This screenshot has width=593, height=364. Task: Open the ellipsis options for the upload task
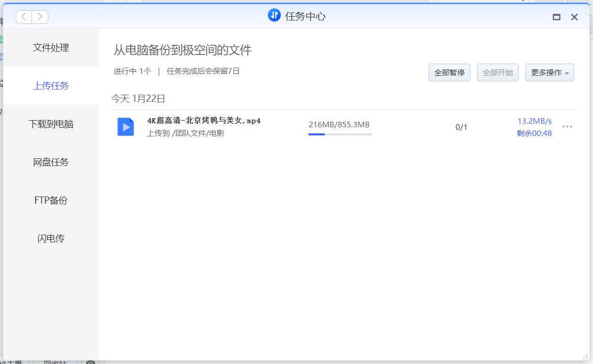(568, 126)
